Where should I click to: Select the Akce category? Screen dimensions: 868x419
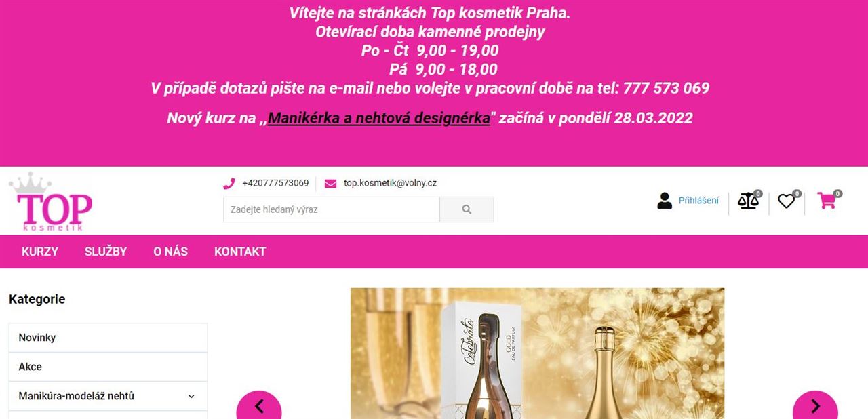coord(108,367)
